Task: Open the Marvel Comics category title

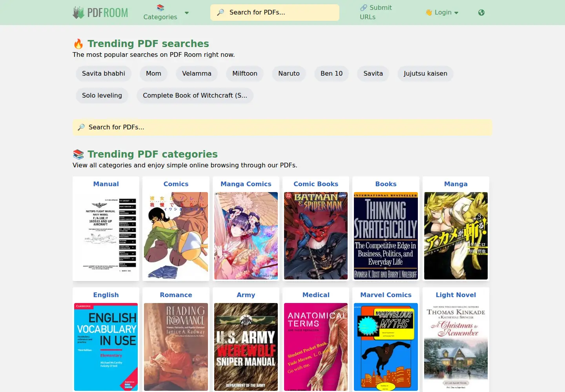Action: (x=386, y=295)
